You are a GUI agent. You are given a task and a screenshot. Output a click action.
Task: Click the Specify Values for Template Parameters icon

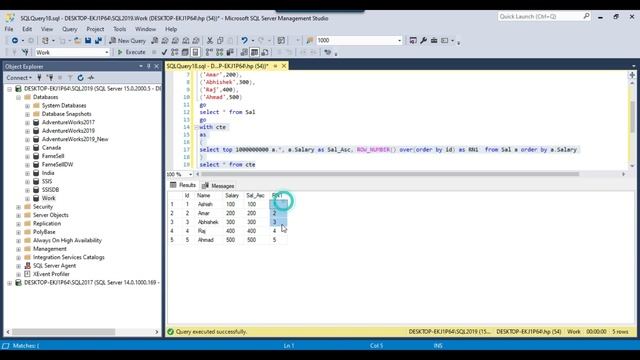[328, 52]
